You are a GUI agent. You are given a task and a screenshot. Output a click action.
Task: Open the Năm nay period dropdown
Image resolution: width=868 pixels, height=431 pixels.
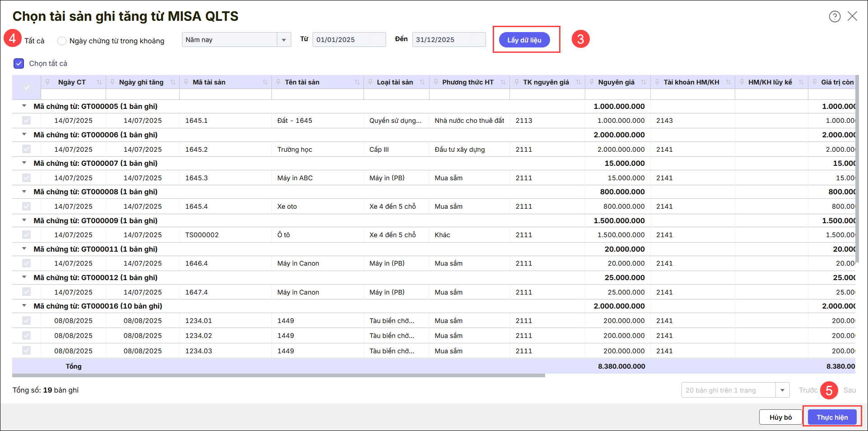click(x=284, y=40)
